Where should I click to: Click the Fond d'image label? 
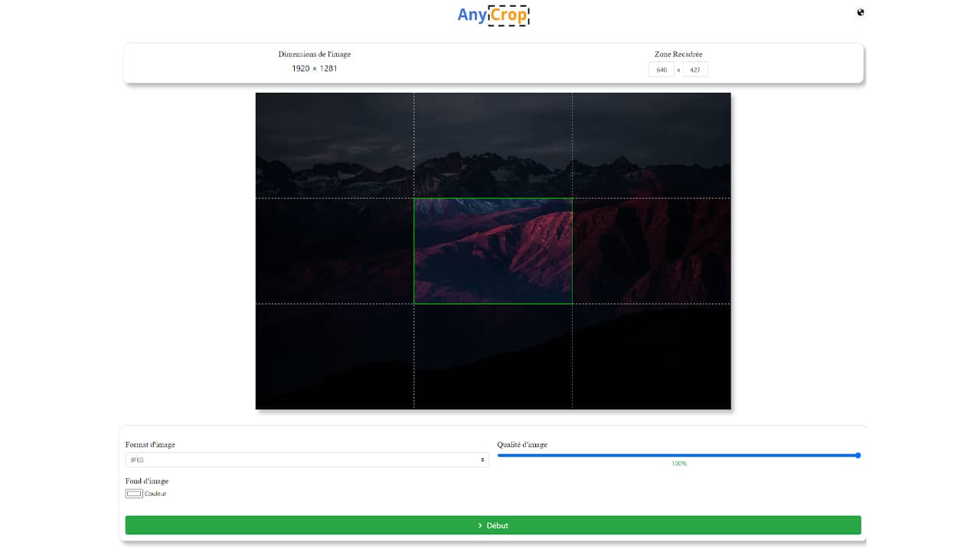(x=147, y=481)
